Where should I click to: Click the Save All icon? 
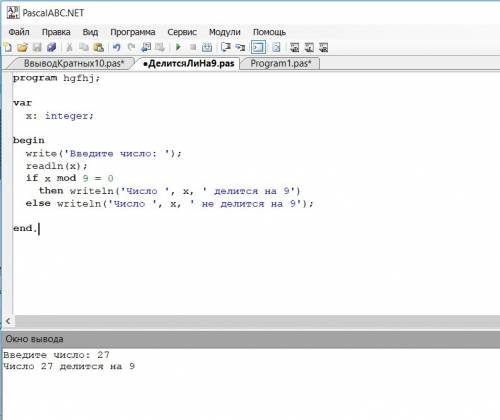click(52, 48)
